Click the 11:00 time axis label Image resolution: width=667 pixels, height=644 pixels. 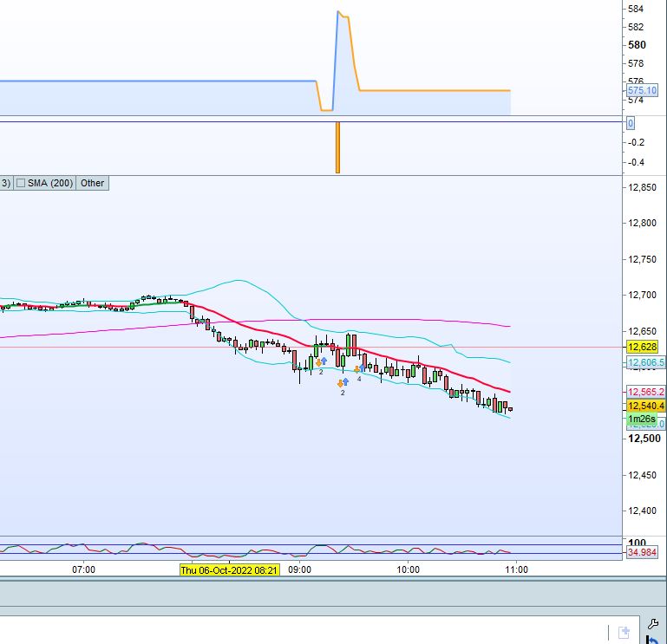(x=516, y=569)
